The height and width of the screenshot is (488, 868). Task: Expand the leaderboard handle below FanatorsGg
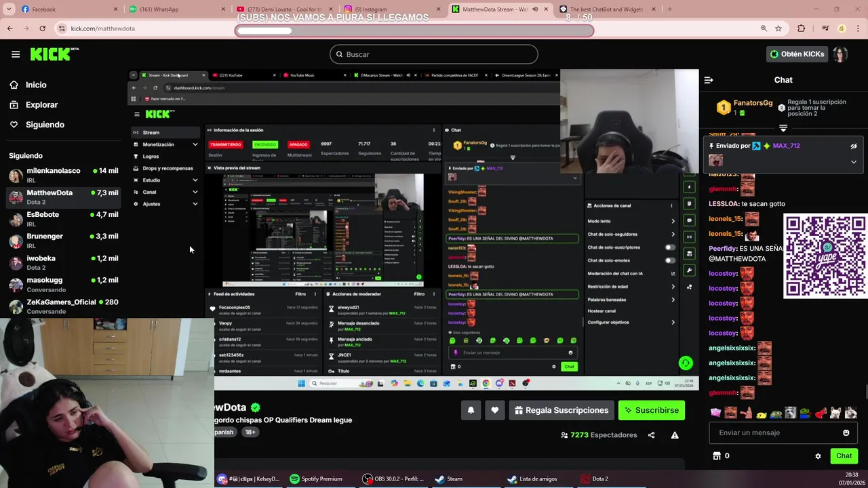pyautogui.click(x=783, y=127)
